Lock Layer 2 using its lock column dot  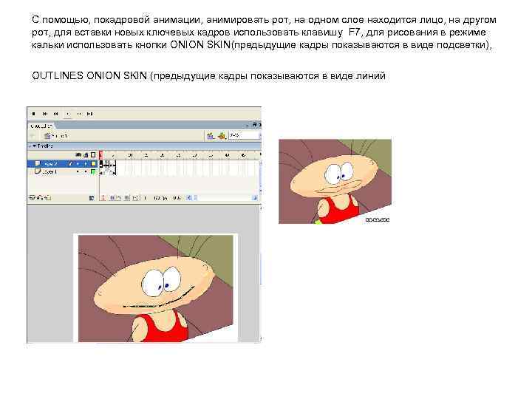86,164
